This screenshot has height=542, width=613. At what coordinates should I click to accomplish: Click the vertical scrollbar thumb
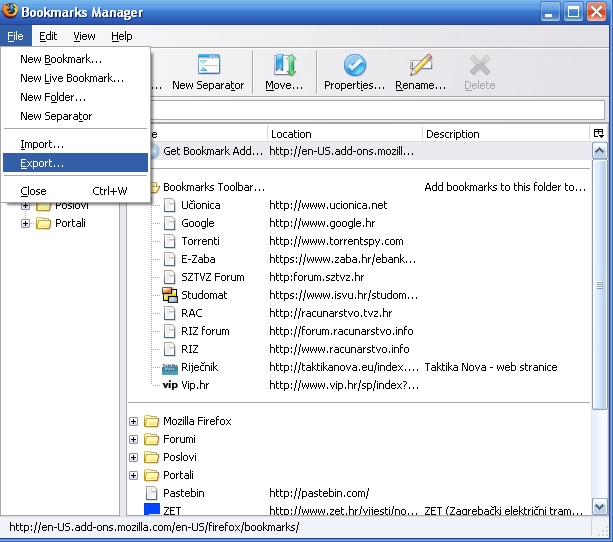point(600,284)
